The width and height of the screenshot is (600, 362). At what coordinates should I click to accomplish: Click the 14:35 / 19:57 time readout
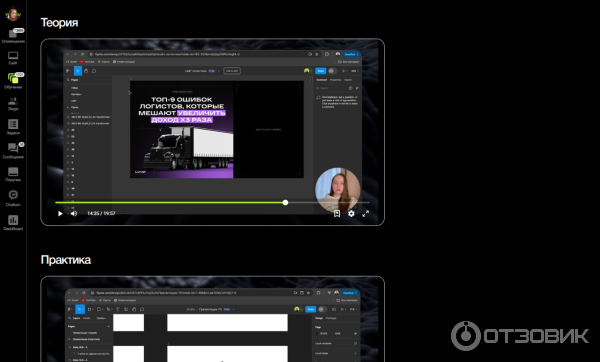[x=101, y=214]
